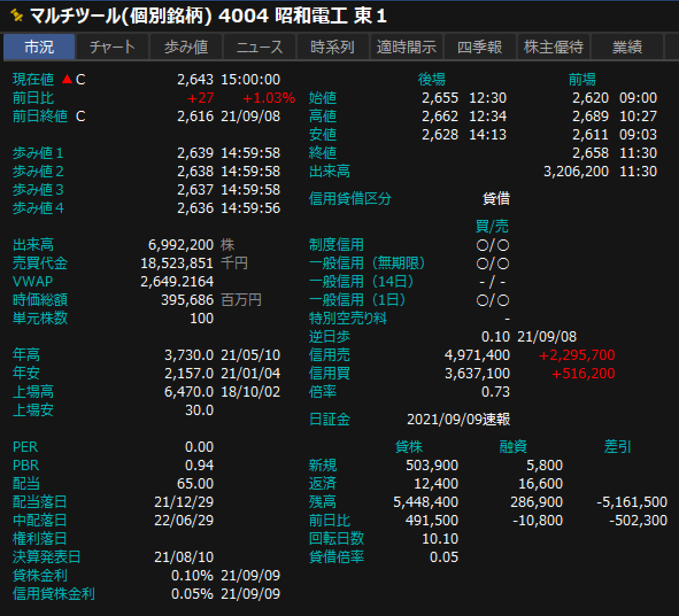Click the lower 貸借倍率 value 0.05

pyautogui.click(x=444, y=557)
